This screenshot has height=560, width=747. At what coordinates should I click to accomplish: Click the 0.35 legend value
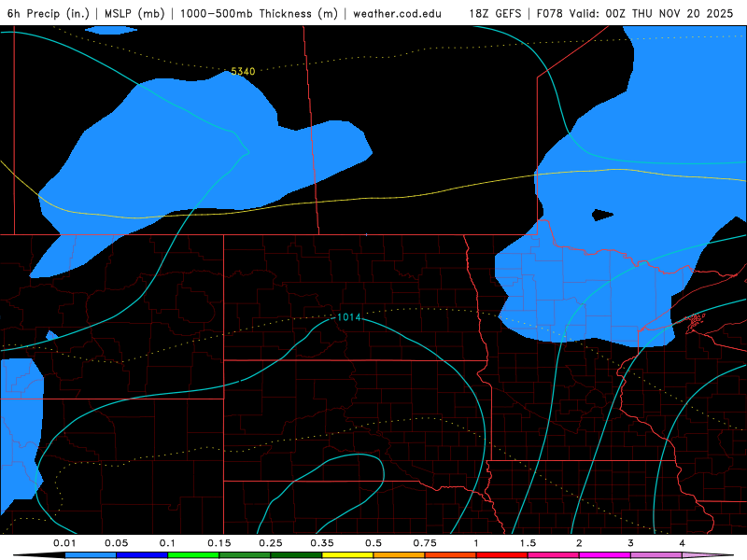point(322,543)
